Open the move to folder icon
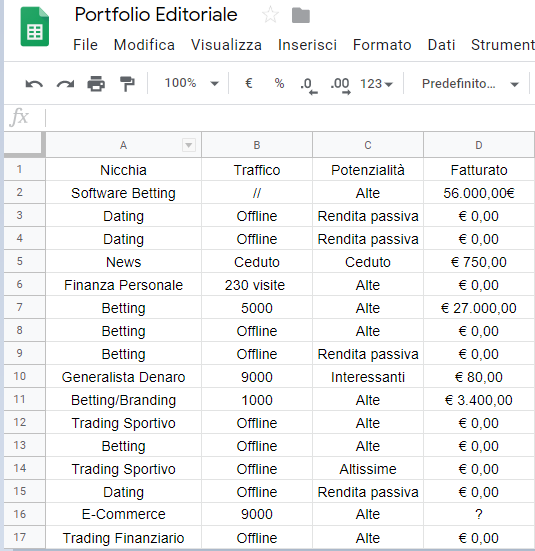Screen dimensions: 535x551 pyautogui.click(x=301, y=15)
